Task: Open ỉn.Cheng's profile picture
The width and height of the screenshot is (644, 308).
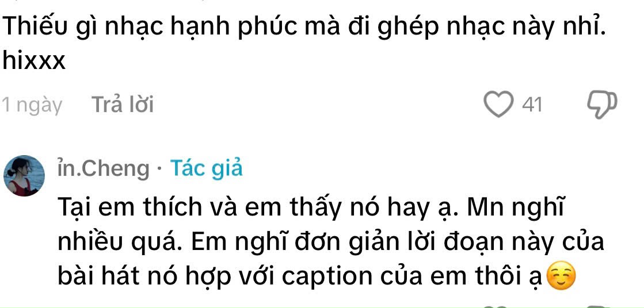Action: (24, 175)
